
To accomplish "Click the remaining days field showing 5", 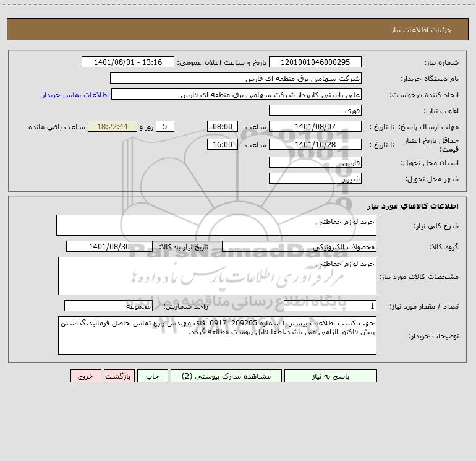I will [165, 126].
